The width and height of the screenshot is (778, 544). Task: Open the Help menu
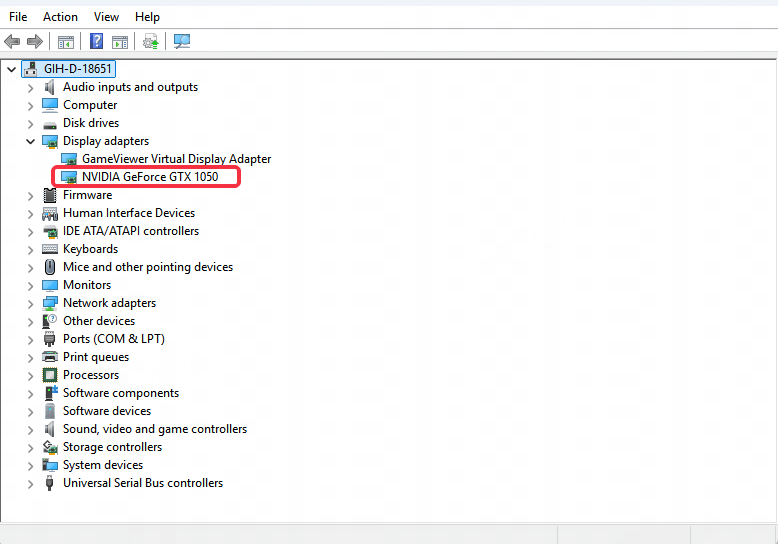coord(147,17)
